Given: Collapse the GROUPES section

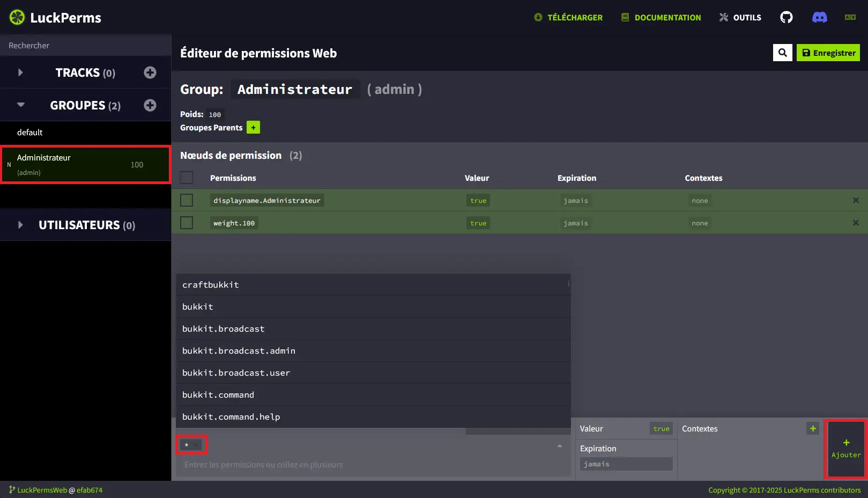Looking at the screenshot, I should click(x=20, y=105).
